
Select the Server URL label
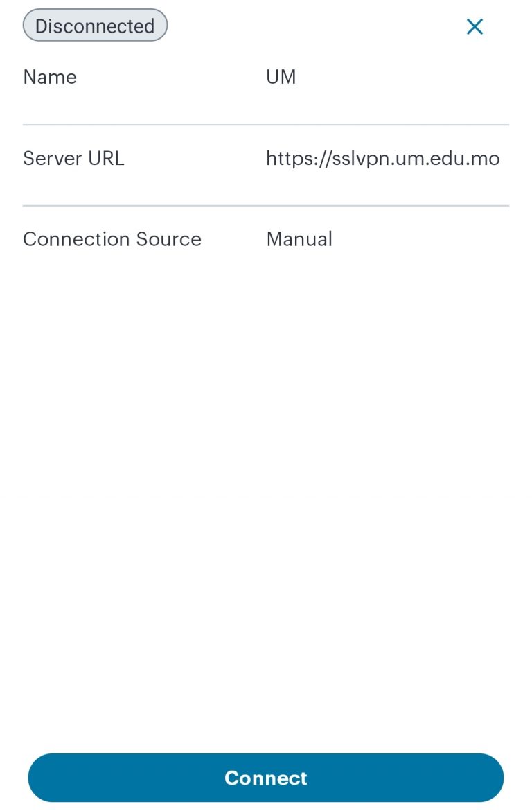coord(73,158)
